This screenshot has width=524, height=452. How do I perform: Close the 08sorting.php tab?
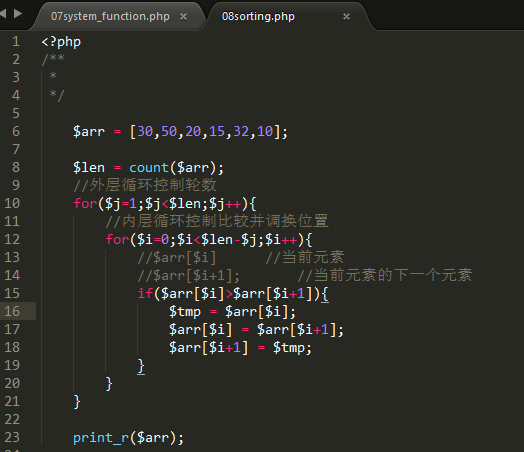click(347, 16)
